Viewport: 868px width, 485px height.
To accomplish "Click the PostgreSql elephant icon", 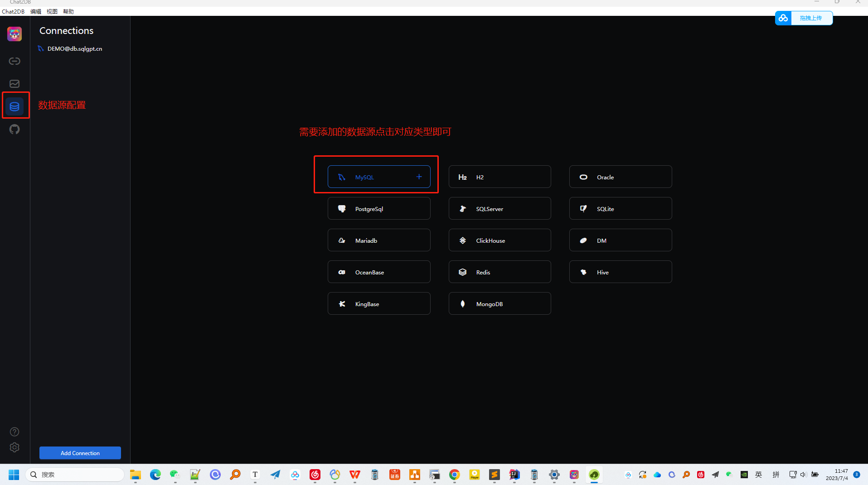I will (x=342, y=209).
